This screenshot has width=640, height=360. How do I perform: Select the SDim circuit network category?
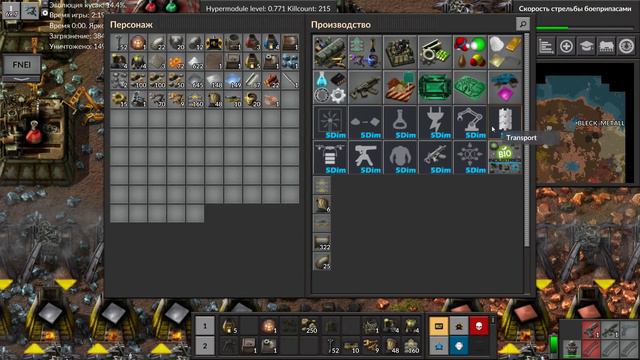click(470, 157)
